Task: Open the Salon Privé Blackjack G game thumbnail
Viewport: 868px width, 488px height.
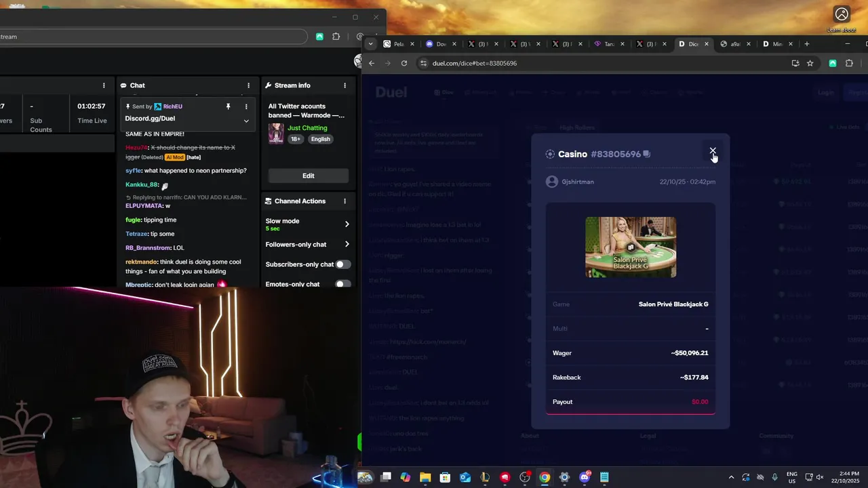Action: pyautogui.click(x=631, y=247)
